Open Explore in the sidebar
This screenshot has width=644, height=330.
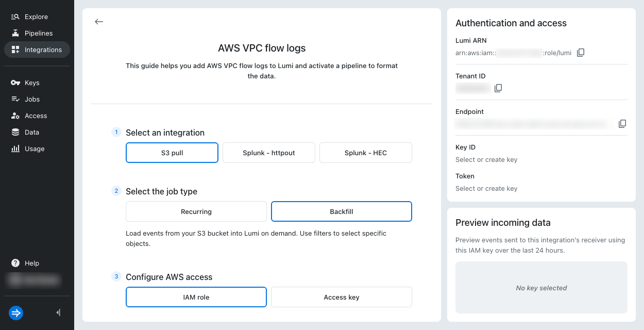coord(37,16)
